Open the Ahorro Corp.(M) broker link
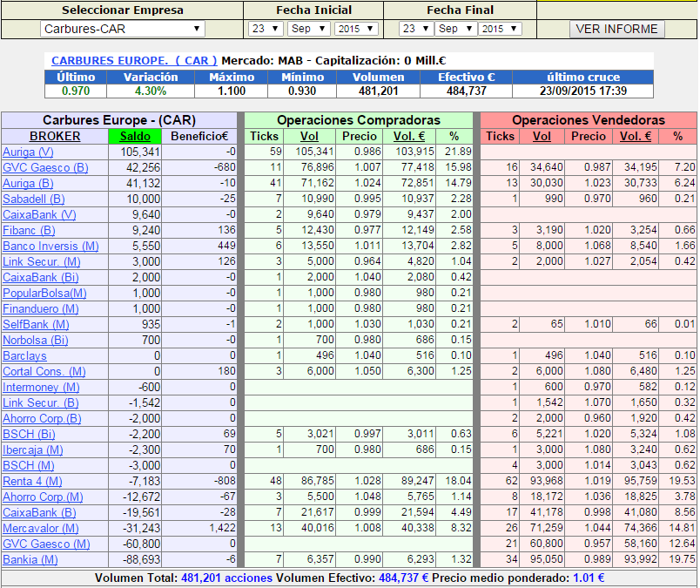The width and height of the screenshot is (700, 588). point(43,497)
